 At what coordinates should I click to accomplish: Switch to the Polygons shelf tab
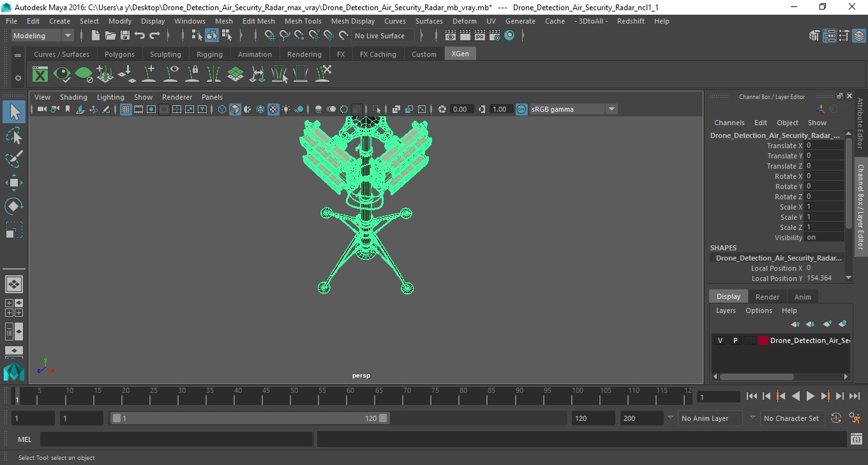(x=119, y=54)
